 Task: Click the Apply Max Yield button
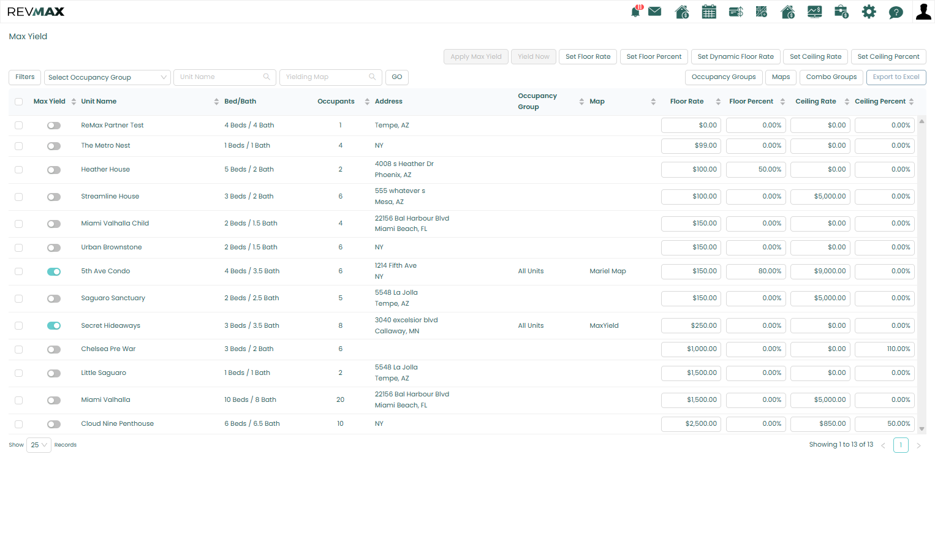pos(476,57)
